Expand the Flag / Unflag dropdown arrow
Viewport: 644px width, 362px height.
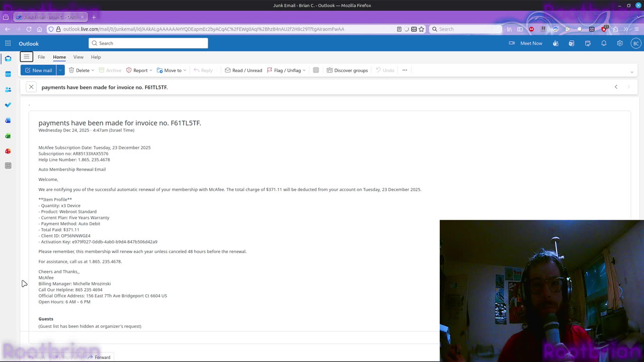tap(304, 70)
